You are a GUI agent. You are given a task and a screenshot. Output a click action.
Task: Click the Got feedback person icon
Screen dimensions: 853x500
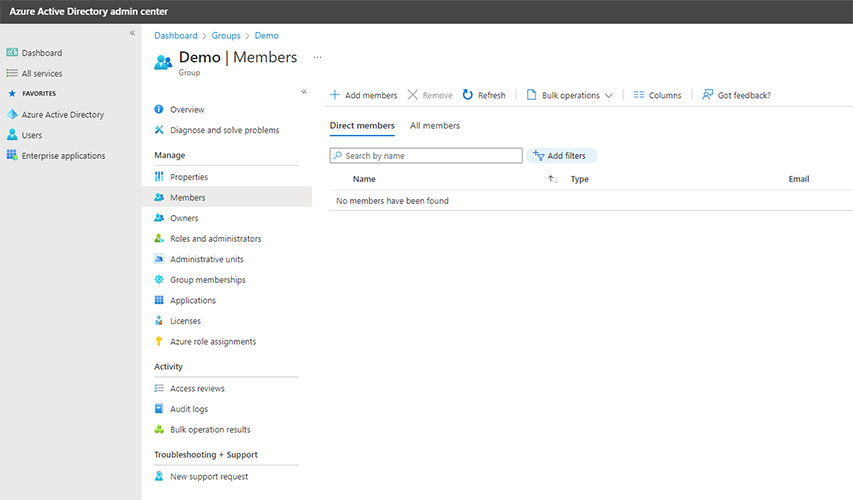(707, 95)
